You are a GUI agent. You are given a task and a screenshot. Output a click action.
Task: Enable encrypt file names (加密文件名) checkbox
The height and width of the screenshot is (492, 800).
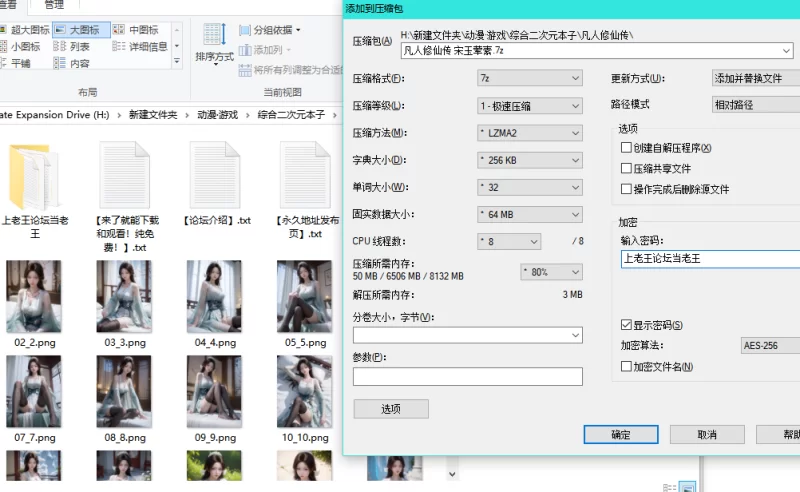[627, 366]
